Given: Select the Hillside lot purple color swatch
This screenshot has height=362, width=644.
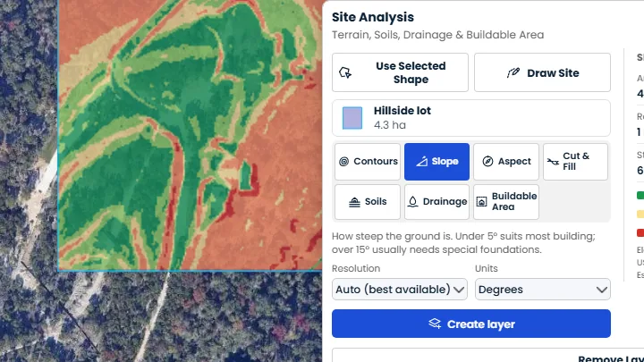Looking at the screenshot, I should point(352,118).
